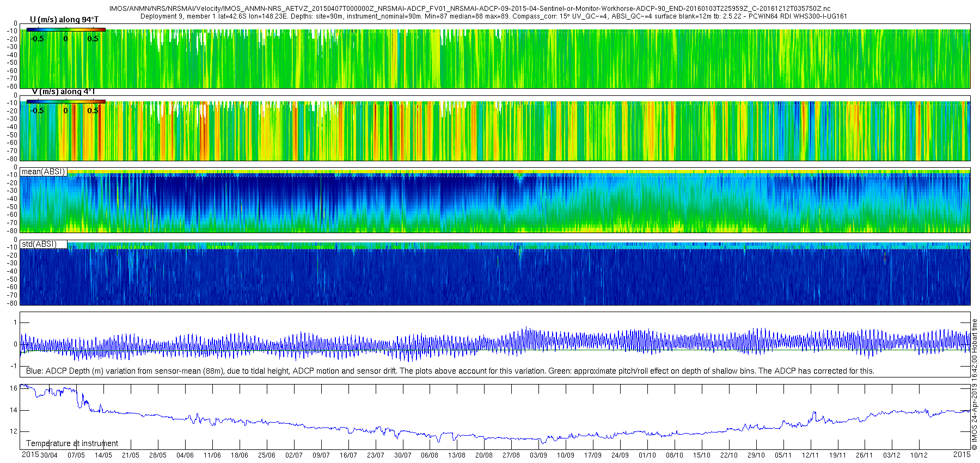Click the -1 tick on the depth variation axis
The width and height of the screenshot is (980, 463).
(13, 366)
